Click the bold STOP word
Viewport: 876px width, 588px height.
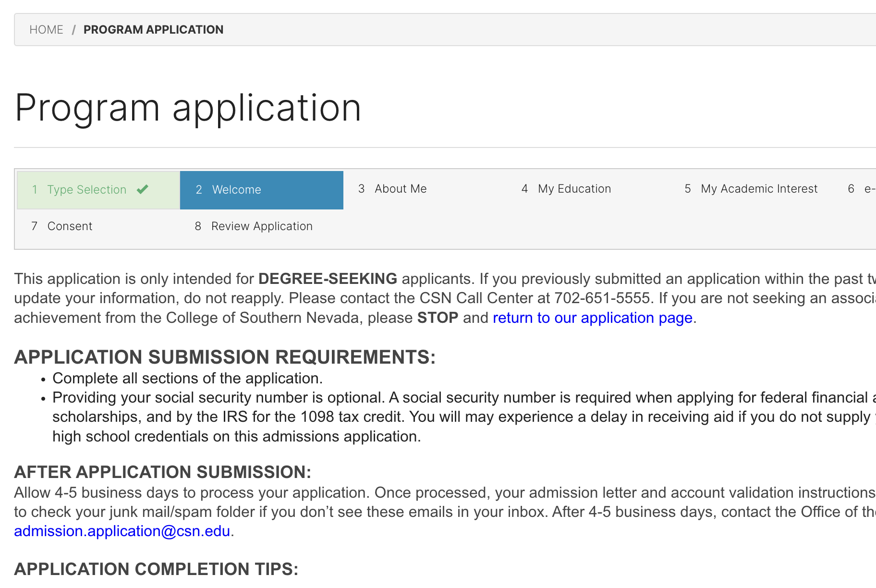(x=438, y=318)
